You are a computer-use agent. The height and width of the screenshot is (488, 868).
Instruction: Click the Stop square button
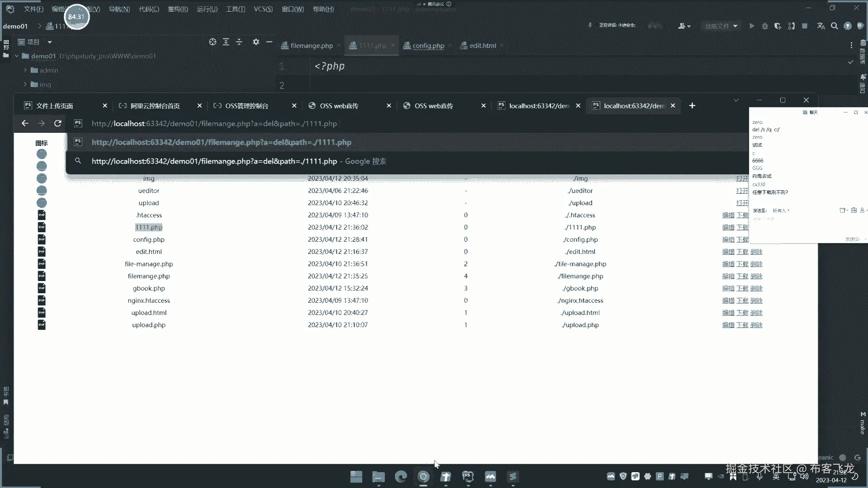805,26
